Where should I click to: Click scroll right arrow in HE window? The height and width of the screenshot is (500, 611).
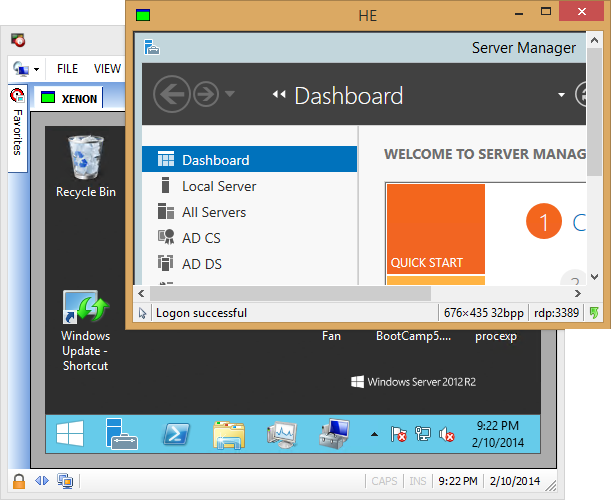click(x=578, y=293)
